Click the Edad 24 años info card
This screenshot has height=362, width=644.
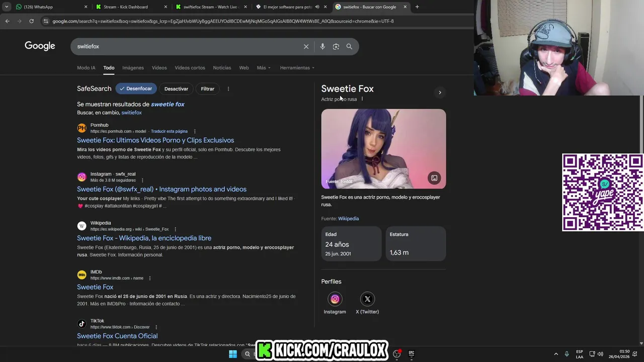tap(351, 244)
